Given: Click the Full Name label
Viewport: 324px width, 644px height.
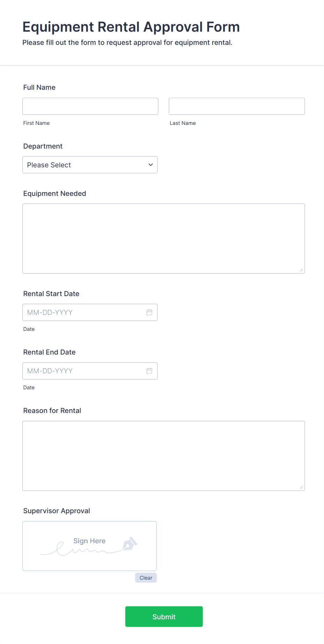Looking at the screenshot, I should coord(39,87).
